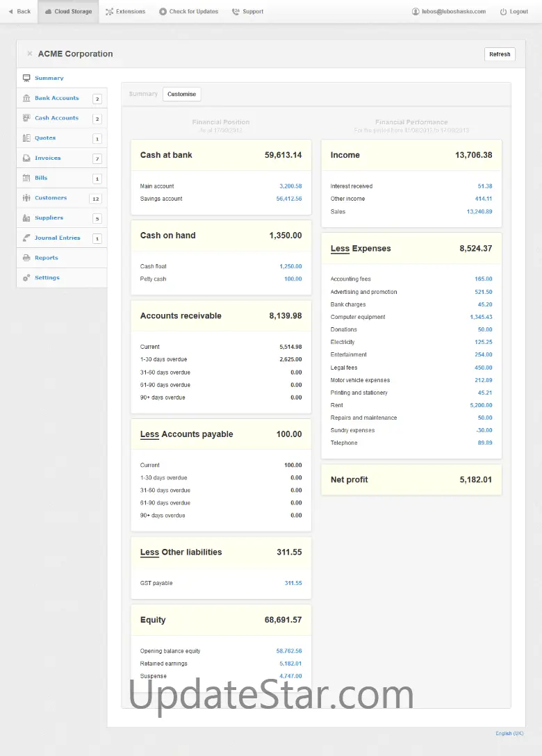
Task: Open Other income amount 414.11
Action: pos(484,199)
